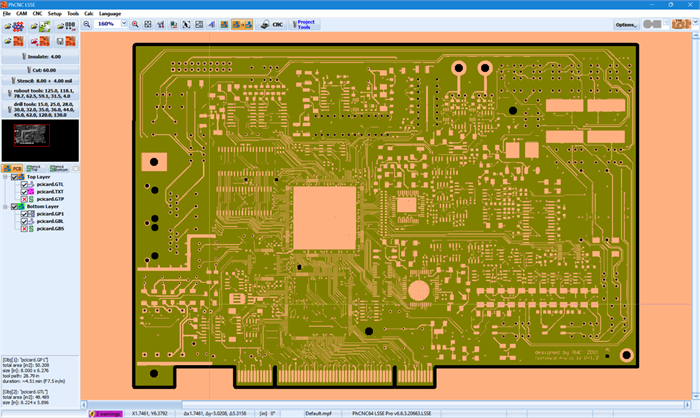Viewport: 700px width, 418px height.
Task: Zoom in with the red magnifier
Action: pos(135,24)
